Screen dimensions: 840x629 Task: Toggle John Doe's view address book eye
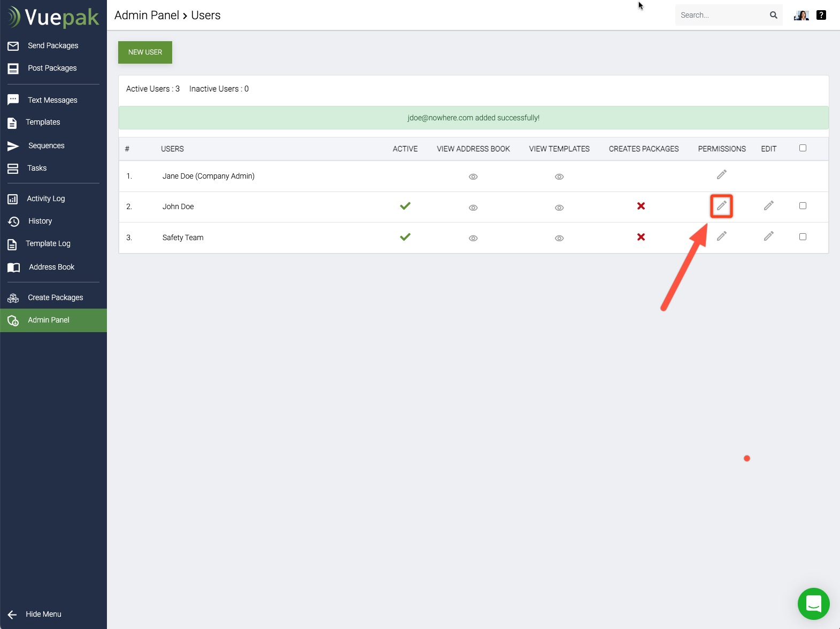[x=473, y=208]
